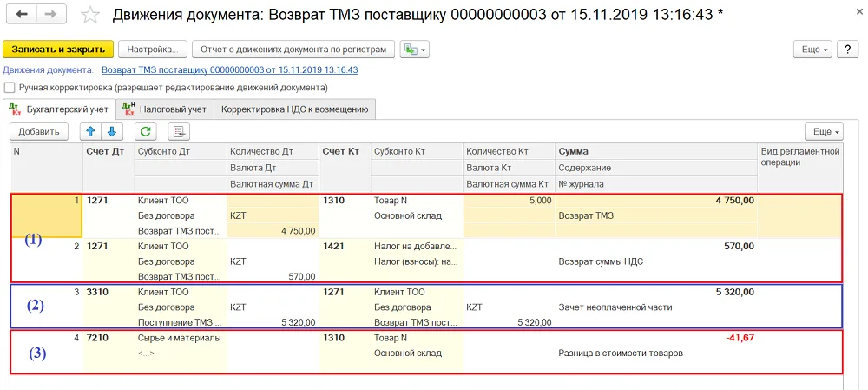
Task: Click Сырье и материалы subconto cell
Action: pos(181,338)
